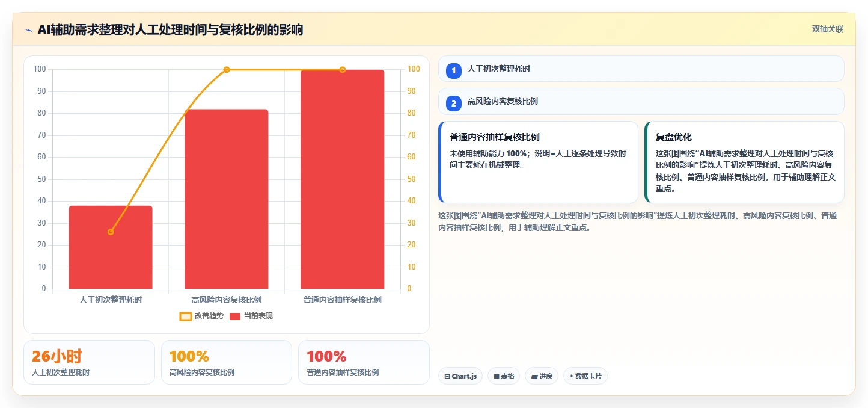
Task: Click the 26小时 data card
Action: [x=89, y=362]
